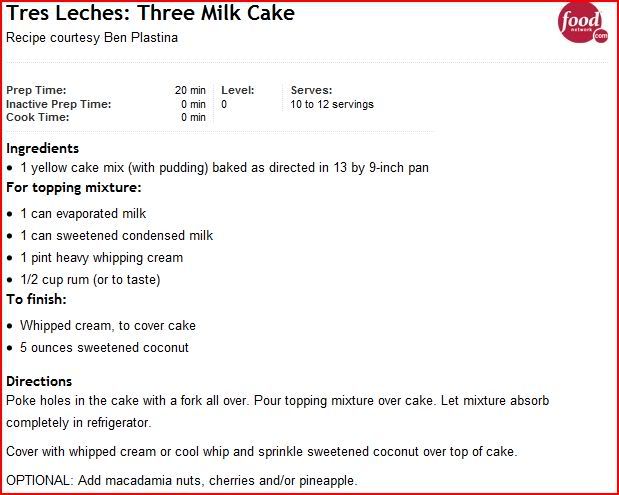Click the 20 min prep time value
This screenshot has height=495, width=619.
(x=190, y=90)
